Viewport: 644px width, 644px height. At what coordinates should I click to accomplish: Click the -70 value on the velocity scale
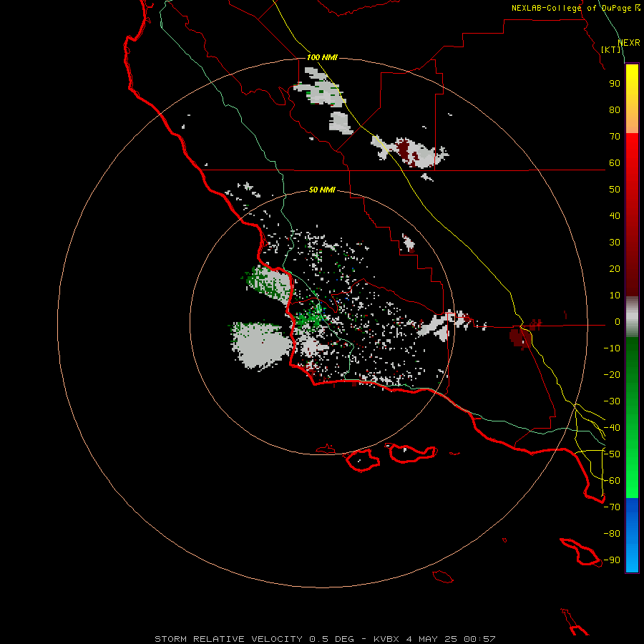[x=612, y=507]
